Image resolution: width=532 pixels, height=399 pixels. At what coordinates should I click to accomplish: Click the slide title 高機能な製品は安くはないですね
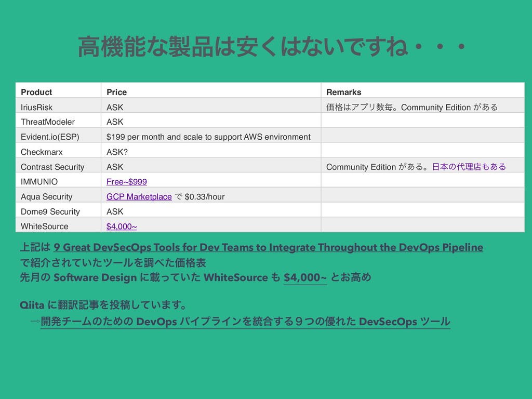click(x=271, y=46)
